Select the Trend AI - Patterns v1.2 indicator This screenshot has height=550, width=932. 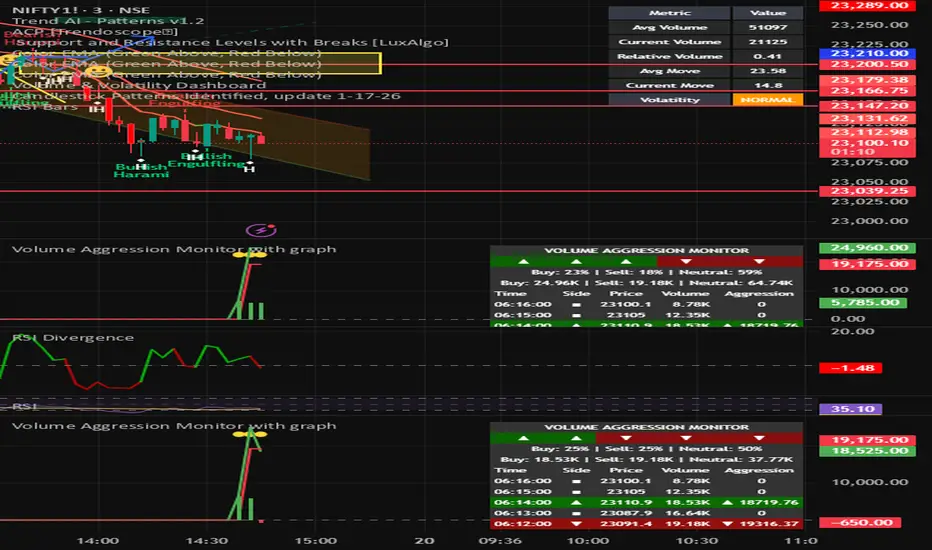click(x=108, y=21)
